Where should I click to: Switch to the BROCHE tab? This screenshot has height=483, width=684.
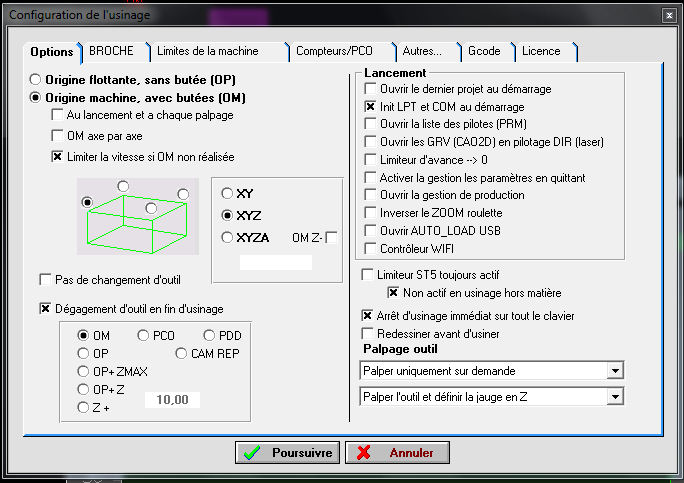[x=111, y=51]
